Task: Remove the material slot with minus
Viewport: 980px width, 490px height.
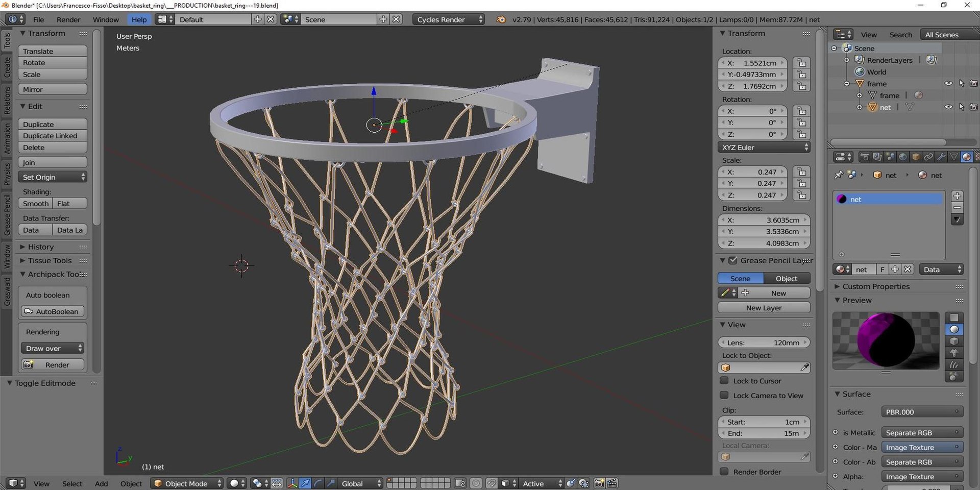Action: point(958,208)
